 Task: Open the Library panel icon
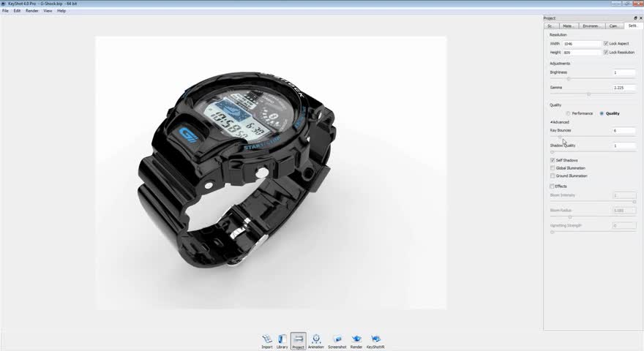point(282,341)
